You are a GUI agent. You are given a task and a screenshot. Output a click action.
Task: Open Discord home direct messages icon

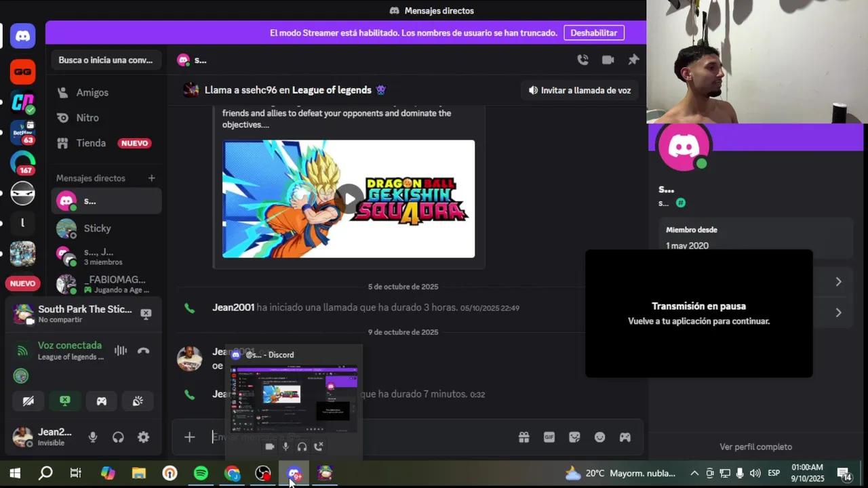click(x=23, y=36)
